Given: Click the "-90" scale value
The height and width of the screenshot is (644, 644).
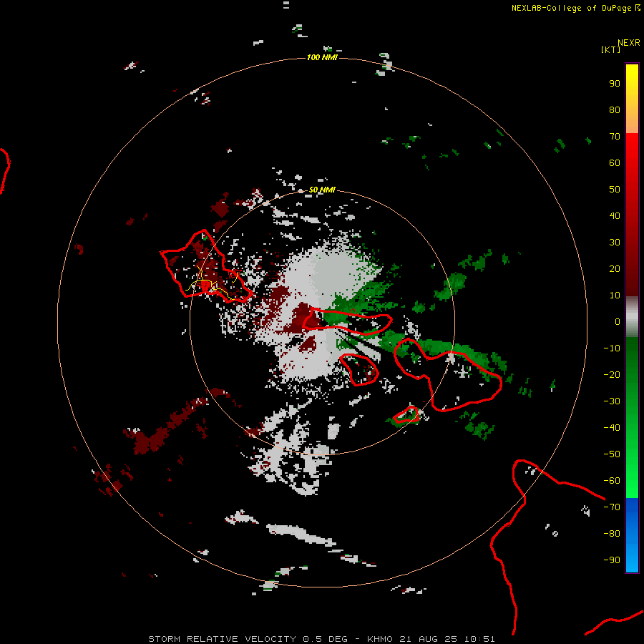Looking at the screenshot, I should [612, 560].
